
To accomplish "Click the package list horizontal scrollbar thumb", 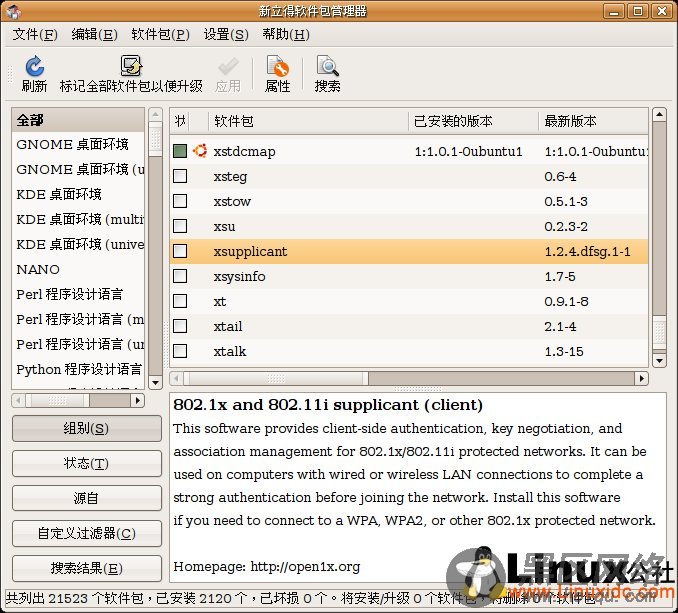I will point(276,379).
